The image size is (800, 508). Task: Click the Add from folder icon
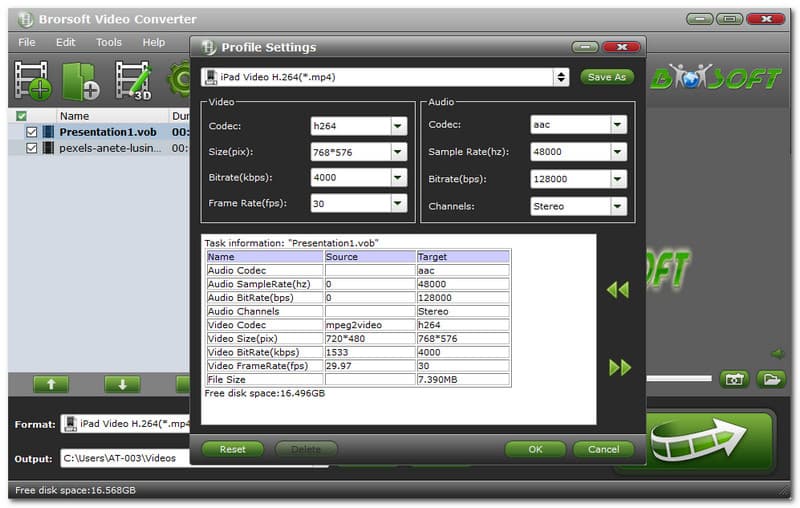81,80
